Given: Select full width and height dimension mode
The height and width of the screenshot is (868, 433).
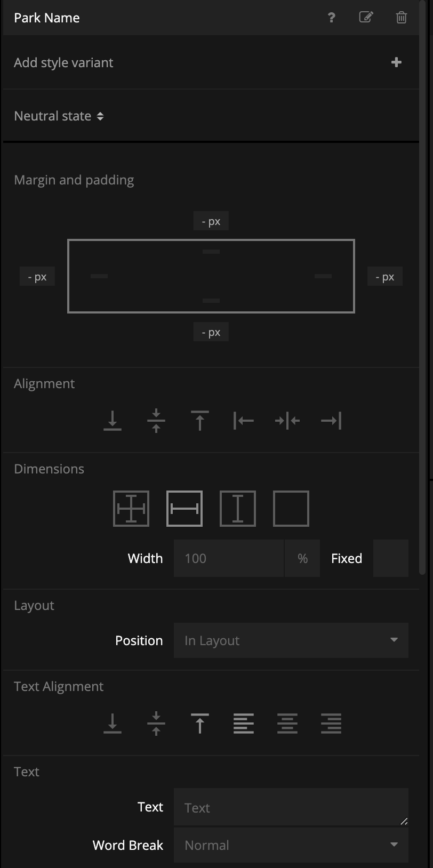Looking at the screenshot, I should click(x=131, y=509).
